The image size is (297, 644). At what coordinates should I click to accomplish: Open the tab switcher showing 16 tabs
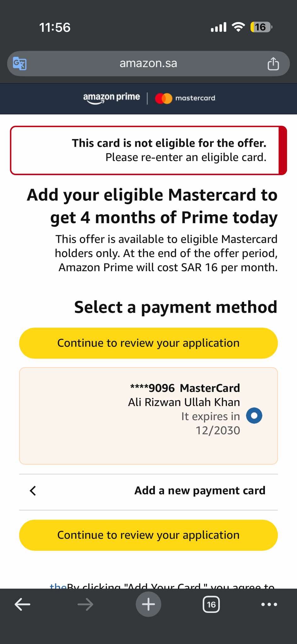211,604
